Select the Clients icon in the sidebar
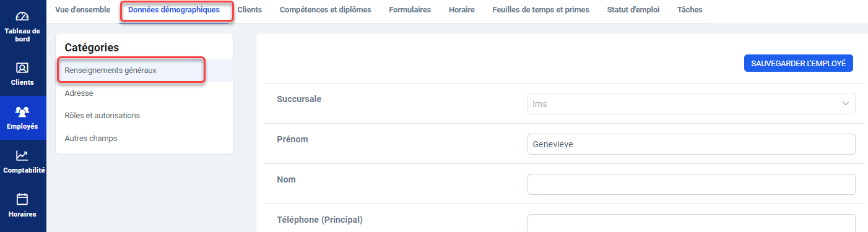 [22, 68]
